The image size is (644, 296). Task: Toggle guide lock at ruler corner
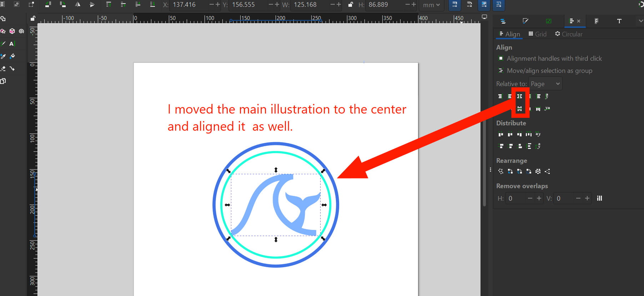tap(33, 19)
